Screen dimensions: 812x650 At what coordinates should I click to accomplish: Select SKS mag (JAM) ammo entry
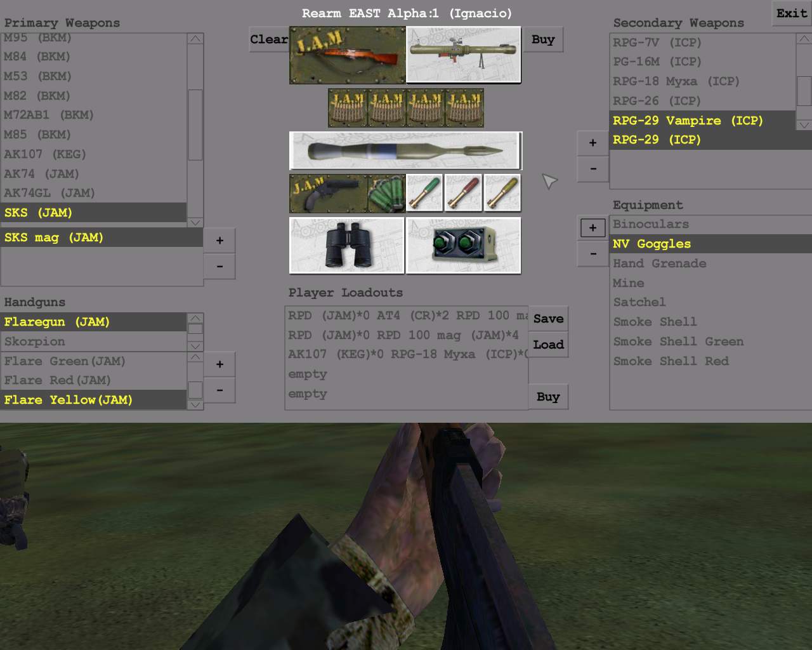(x=101, y=237)
